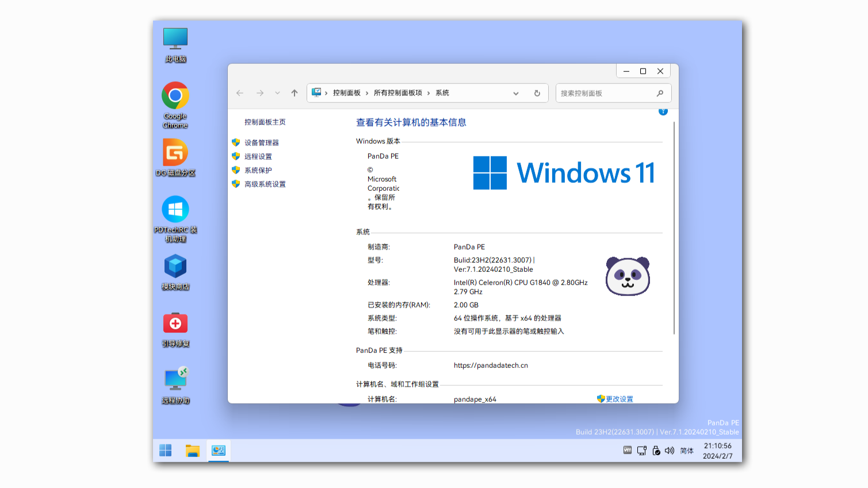
Task: Go to 控制面板主页 in the sidebar
Action: [265, 122]
